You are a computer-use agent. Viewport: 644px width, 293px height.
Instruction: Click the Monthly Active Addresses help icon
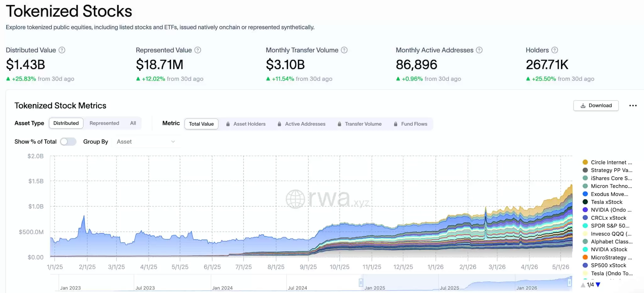click(x=479, y=50)
